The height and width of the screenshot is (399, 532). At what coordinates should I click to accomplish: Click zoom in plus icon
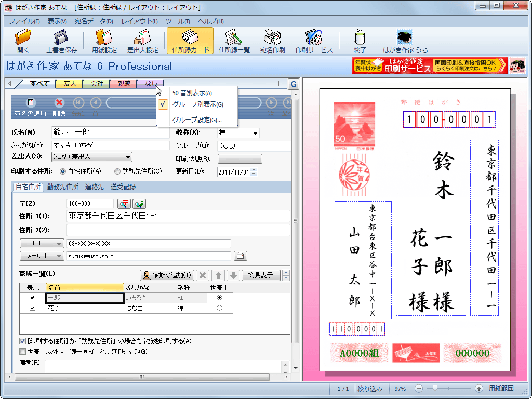478,389
